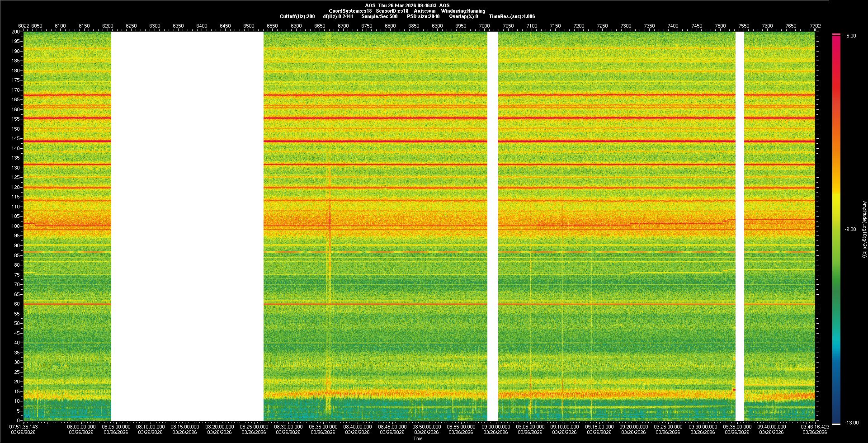868x443 pixels.
Task: Click the Sample/Sec:500 parameter text
Action: pos(379,16)
